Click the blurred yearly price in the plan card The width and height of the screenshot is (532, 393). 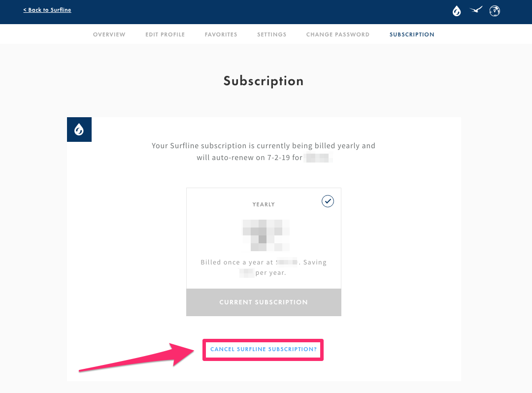(266, 235)
